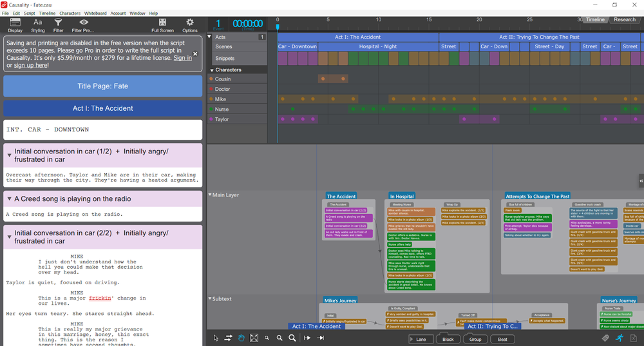Open the Styling tool

pyautogui.click(x=38, y=25)
